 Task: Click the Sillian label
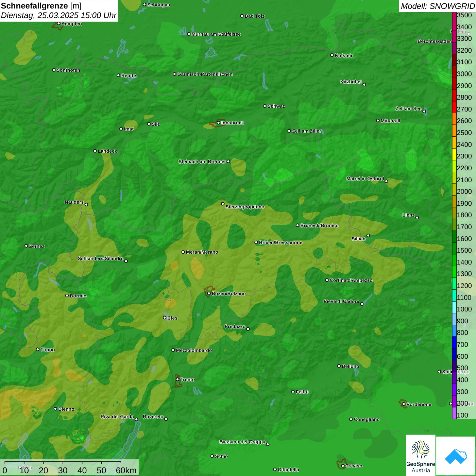[358, 239]
